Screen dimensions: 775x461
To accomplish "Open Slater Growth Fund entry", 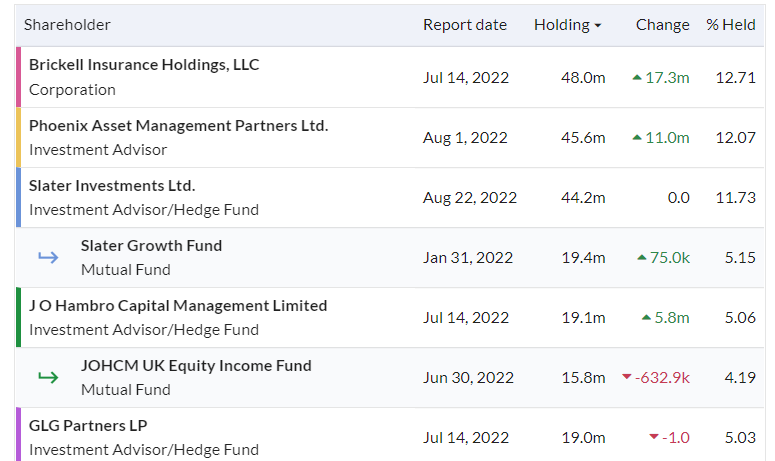I will point(151,246).
